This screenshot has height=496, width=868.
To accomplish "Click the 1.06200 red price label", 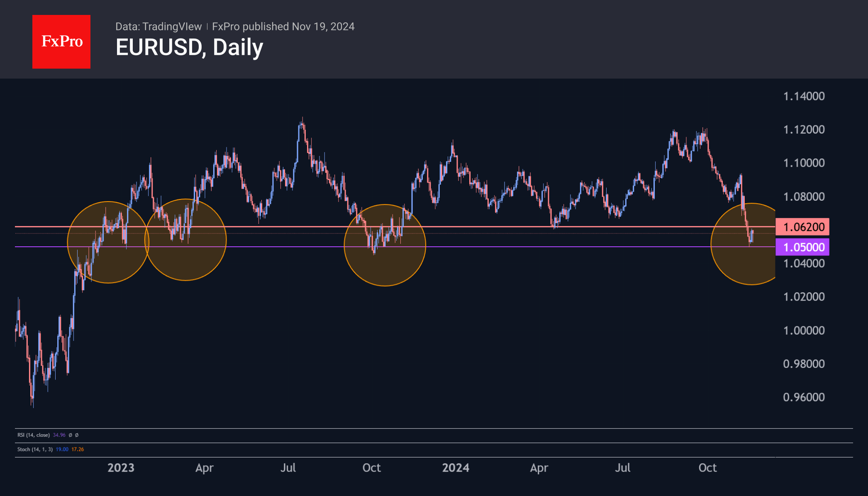I will tap(802, 227).
